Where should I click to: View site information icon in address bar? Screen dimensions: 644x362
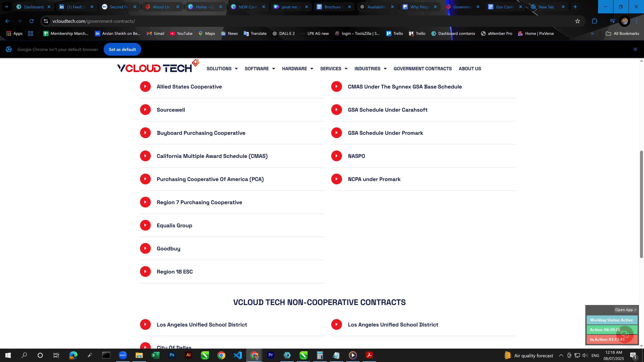point(46,21)
